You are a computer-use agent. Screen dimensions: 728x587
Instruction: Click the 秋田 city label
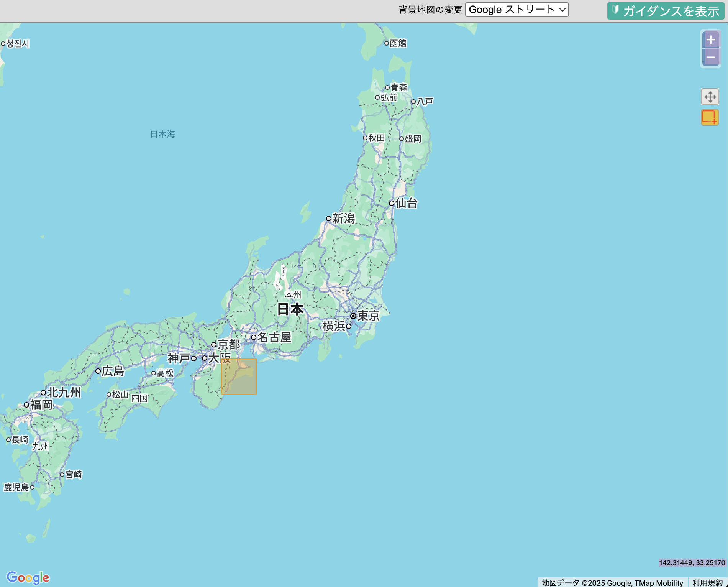tap(377, 138)
